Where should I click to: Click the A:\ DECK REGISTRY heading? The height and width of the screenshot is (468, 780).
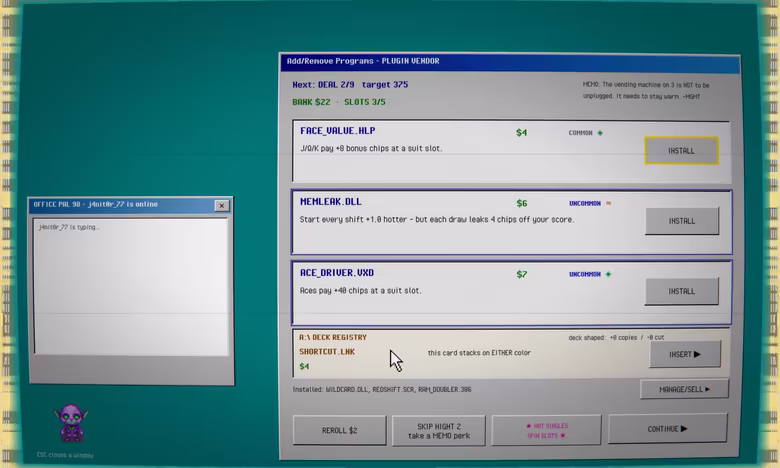tap(333, 337)
